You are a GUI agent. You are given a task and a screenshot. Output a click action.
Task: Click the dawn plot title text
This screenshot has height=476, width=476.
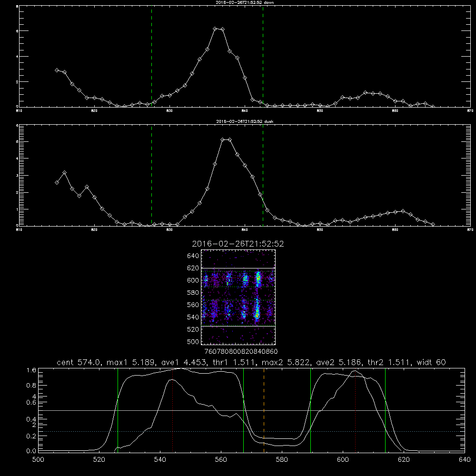(245, 2)
